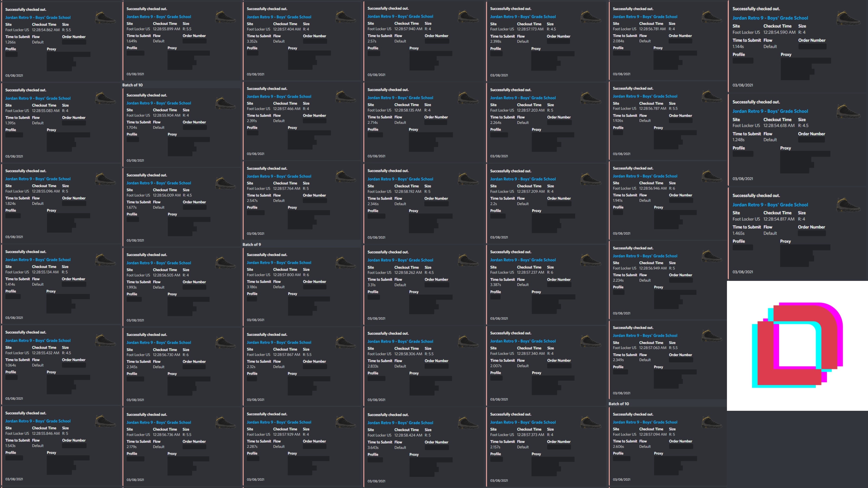Open shoe thumbnail in 12:28:55.083 AM checkout card
Screen dimensions: 868x488
(105, 98)
